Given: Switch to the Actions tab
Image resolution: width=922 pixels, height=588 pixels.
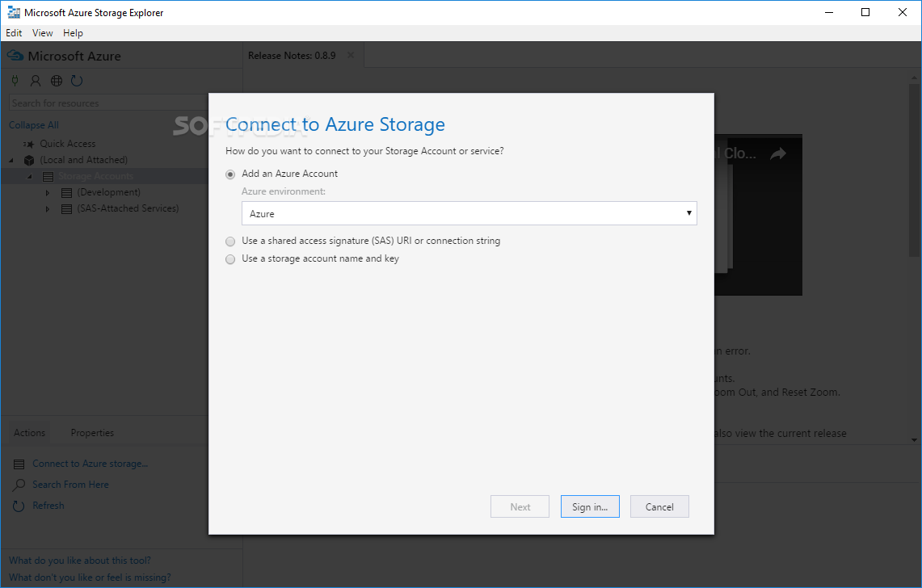Looking at the screenshot, I should pos(29,433).
